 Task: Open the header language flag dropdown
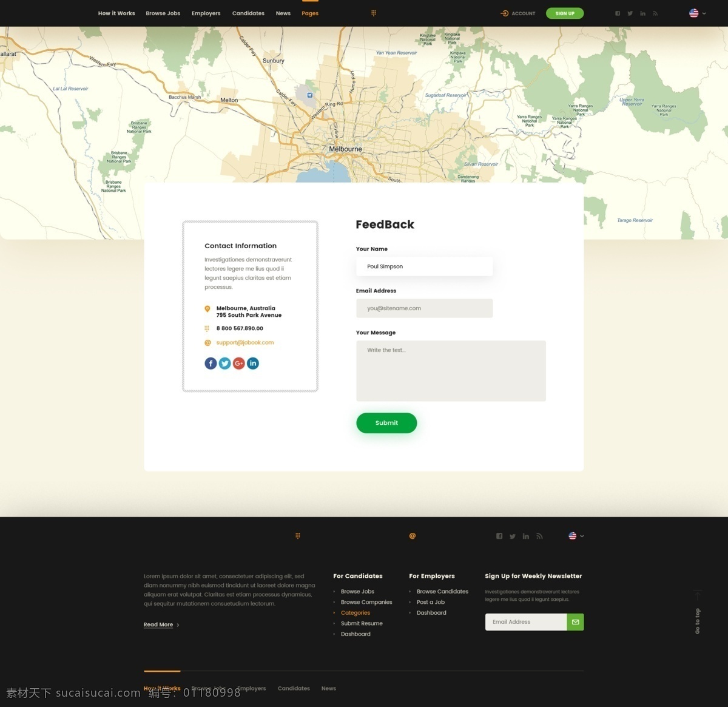click(x=698, y=13)
